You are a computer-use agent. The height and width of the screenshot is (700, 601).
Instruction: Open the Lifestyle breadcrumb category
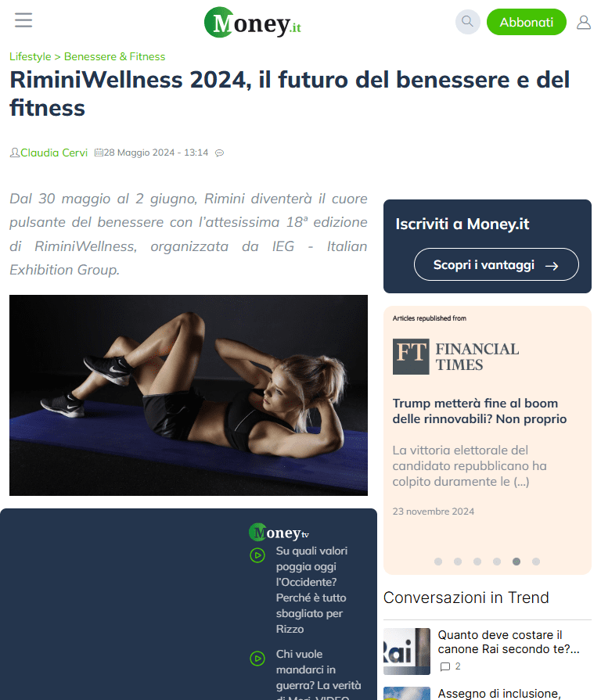31,56
